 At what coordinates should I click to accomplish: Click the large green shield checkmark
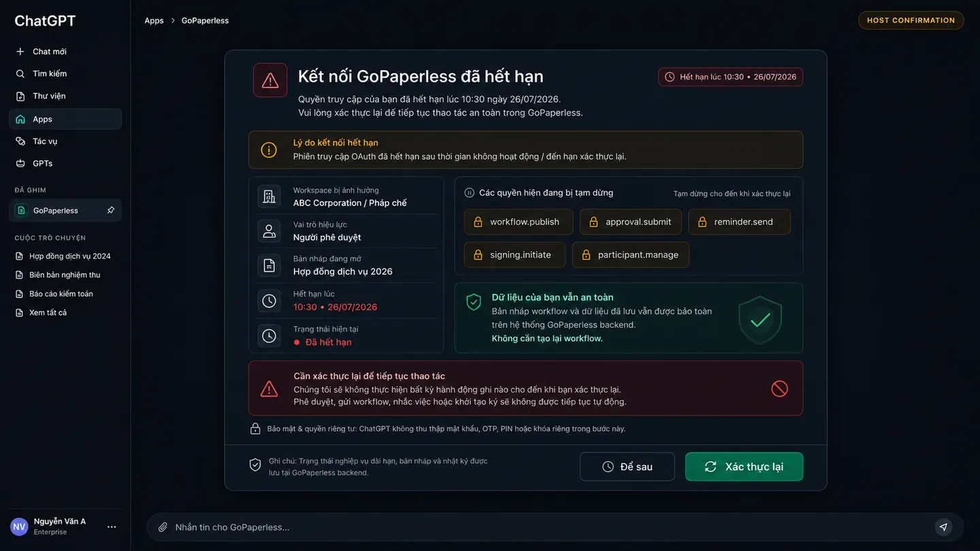(x=760, y=319)
